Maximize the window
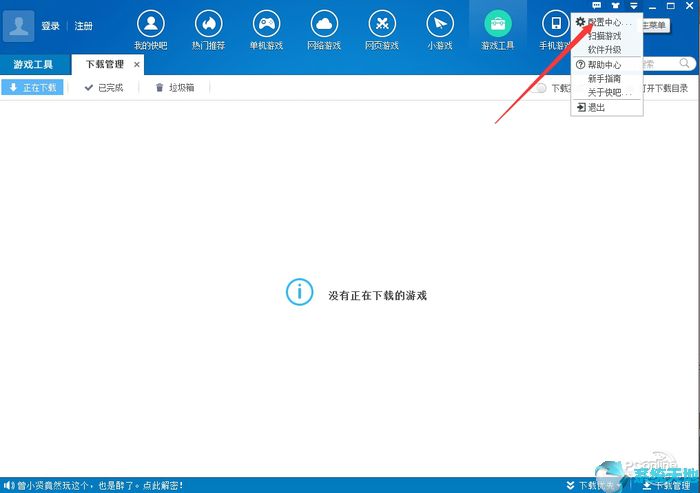Image resolution: width=700 pixels, height=493 pixels. tap(671, 6)
